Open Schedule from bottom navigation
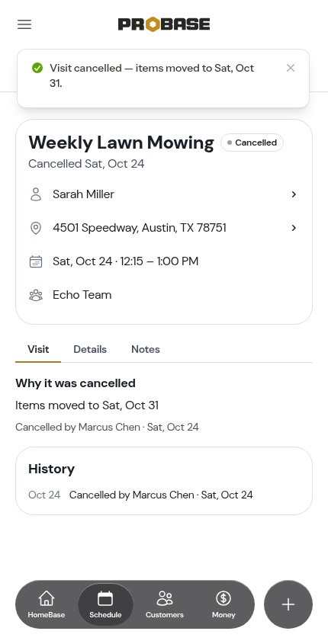Screen dimensions: 328x644 point(105,604)
